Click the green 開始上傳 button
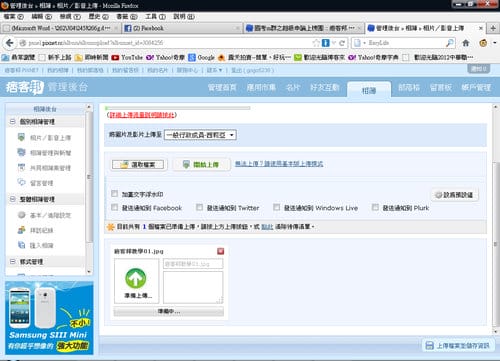Screen dimensions: 500x361 [x=201, y=164]
